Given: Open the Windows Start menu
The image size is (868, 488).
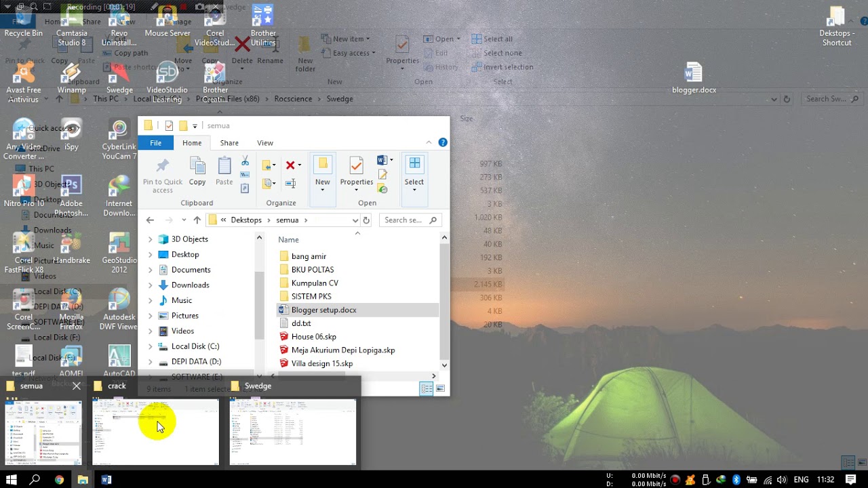Looking at the screenshot, I should (x=12, y=480).
